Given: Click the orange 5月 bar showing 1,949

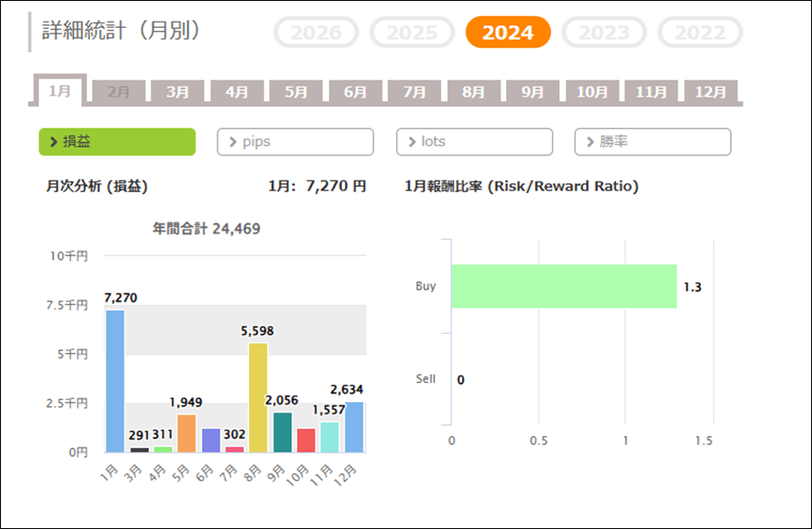Looking at the screenshot, I should [187, 433].
